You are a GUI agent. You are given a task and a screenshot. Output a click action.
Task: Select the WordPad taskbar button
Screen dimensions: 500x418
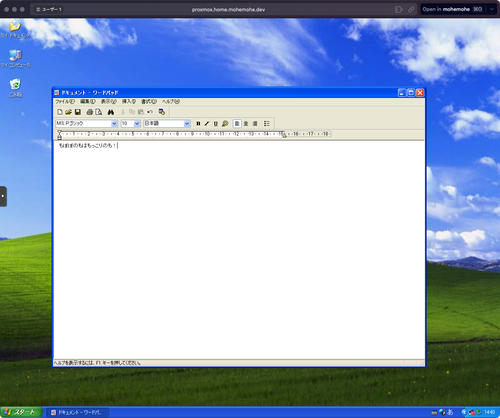pos(78,412)
